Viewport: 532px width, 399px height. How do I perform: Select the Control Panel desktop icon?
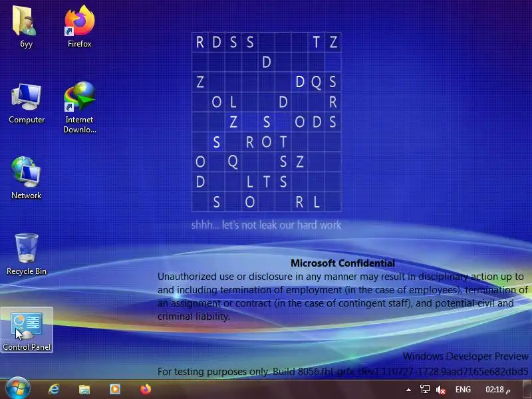[27, 330]
